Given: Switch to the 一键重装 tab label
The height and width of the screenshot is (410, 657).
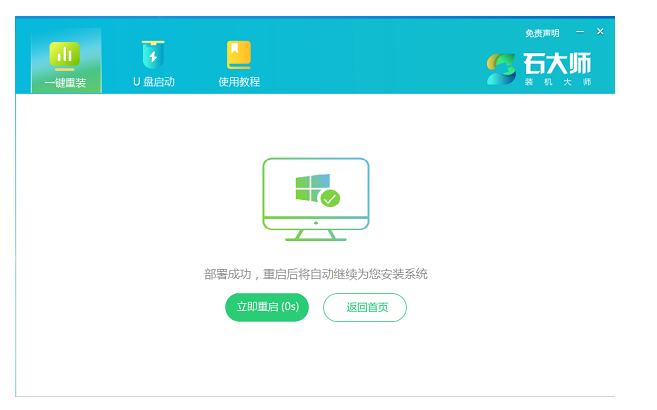Looking at the screenshot, I should point(65,82).
